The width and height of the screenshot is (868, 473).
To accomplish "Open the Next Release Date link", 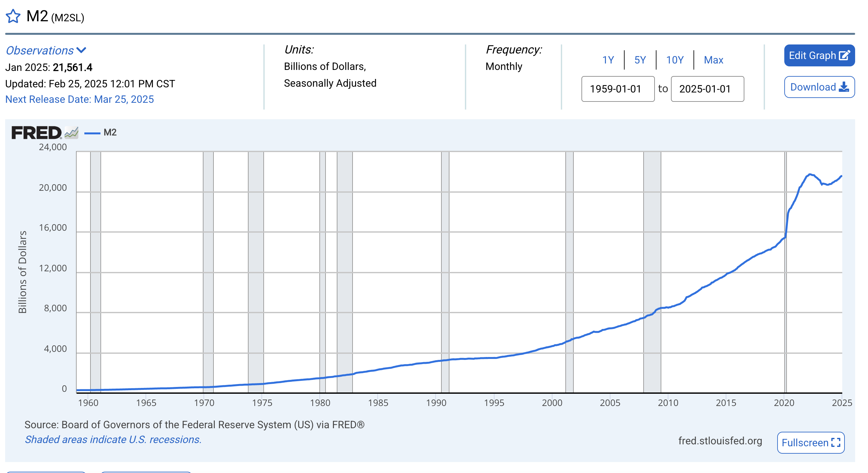I will (x=80, y=99).
